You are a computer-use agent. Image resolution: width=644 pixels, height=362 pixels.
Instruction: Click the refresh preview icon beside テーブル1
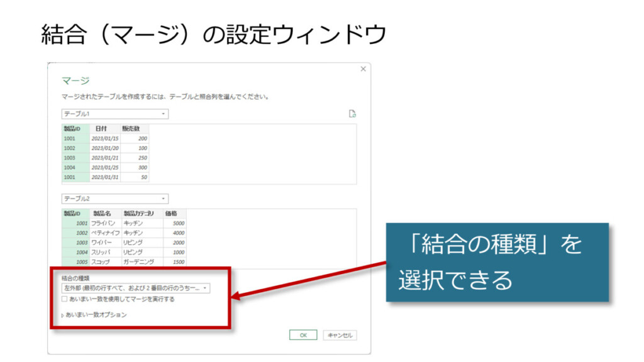click(352, 114)
